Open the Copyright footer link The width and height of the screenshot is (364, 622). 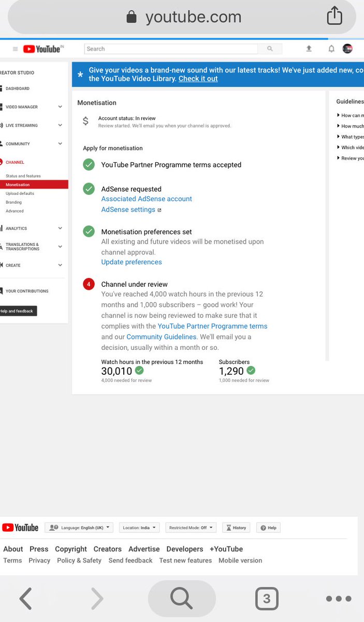(x=71, y=549)
